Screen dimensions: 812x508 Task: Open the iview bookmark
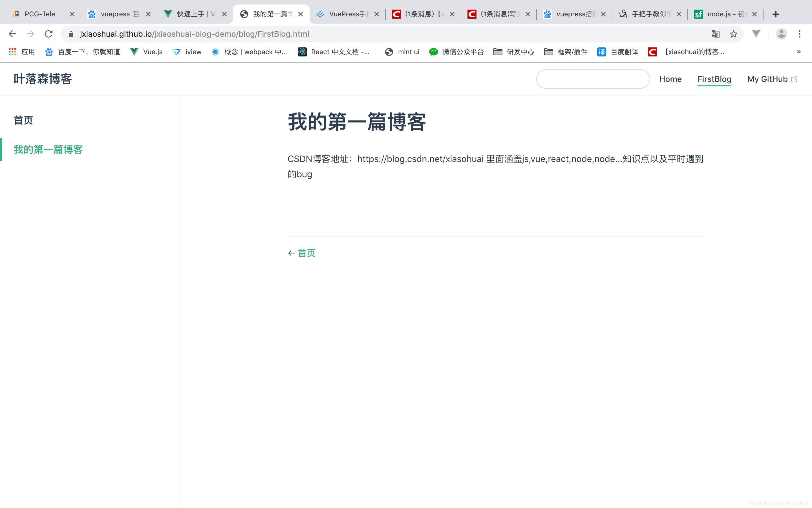(187, 52)
